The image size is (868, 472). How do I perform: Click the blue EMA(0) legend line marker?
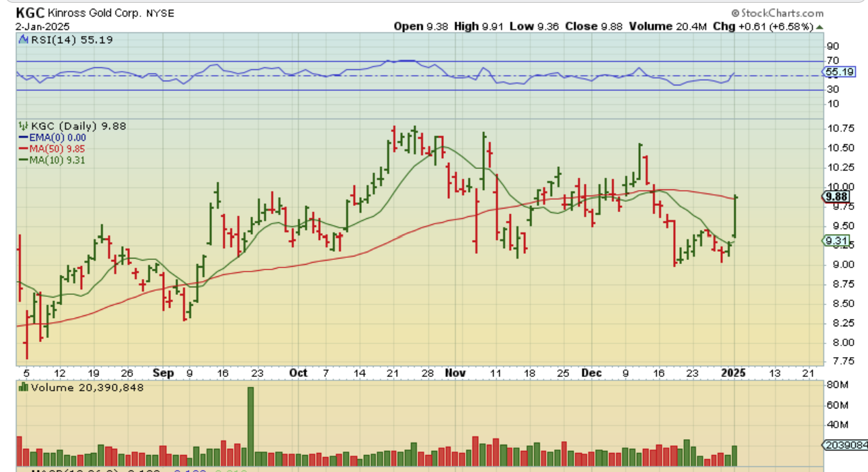coord(23,137)
